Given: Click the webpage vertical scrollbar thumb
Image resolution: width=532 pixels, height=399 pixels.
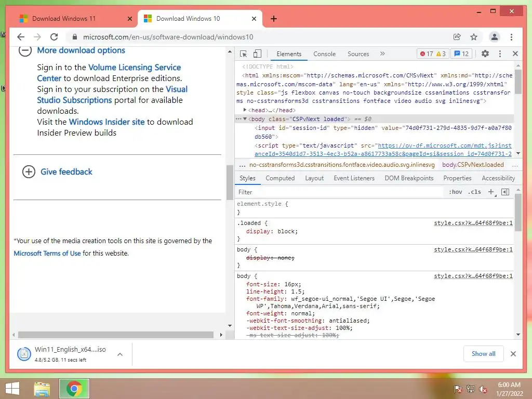Looking at the screenshot, I should pos(230,182).
